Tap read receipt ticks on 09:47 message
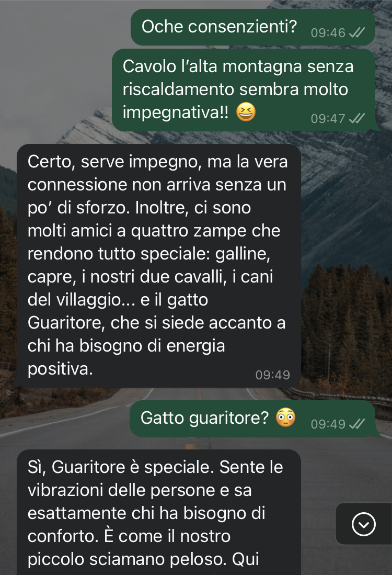The width and height of the screenshot is (392, 575). tap(357, 118)
